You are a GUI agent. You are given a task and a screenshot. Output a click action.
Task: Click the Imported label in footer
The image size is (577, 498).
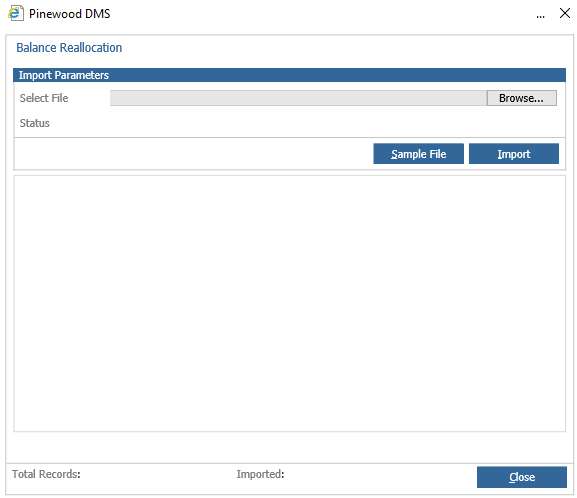(x=261, y=474)
